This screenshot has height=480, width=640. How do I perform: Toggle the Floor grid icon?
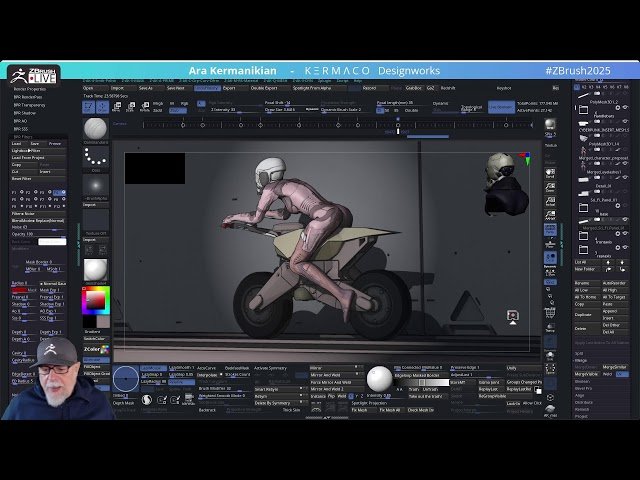pyautogui.click(x=550, y=244)
